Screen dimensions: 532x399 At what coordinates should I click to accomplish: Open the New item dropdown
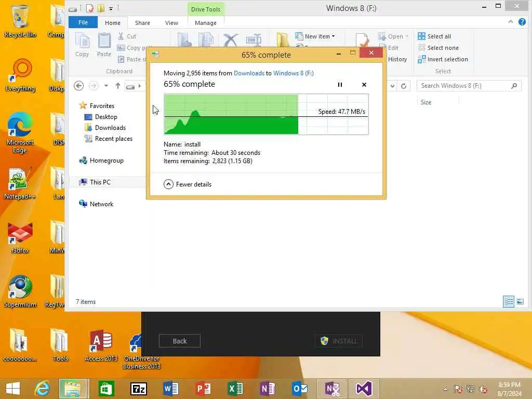315,36
